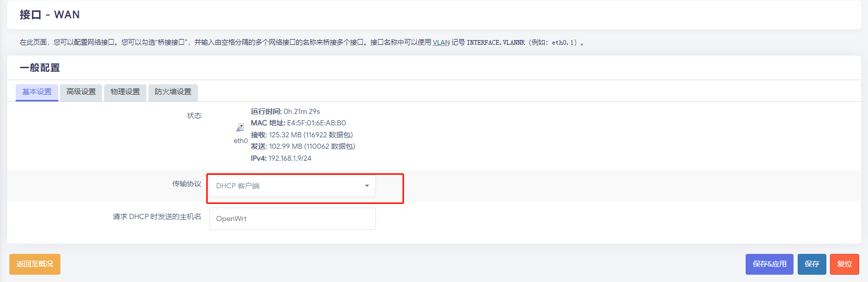This screenshot has width=868, height=282.
Task: Click the eth0 label under the icon
Action: [x=241, y=141]
